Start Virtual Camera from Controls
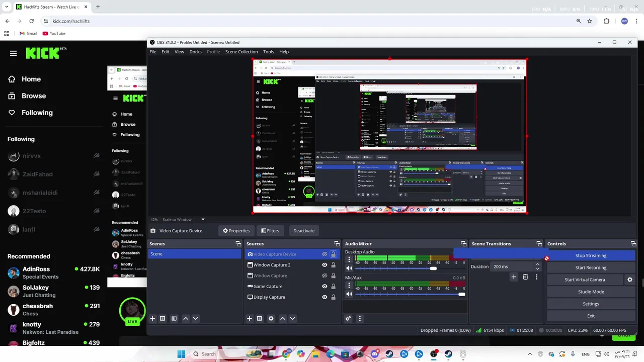This screenshot has width=644, height=362. [x=585, y=280]
